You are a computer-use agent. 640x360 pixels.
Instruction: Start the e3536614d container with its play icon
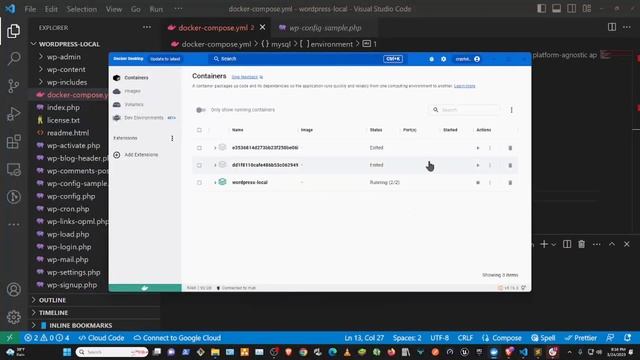(478, 148)
